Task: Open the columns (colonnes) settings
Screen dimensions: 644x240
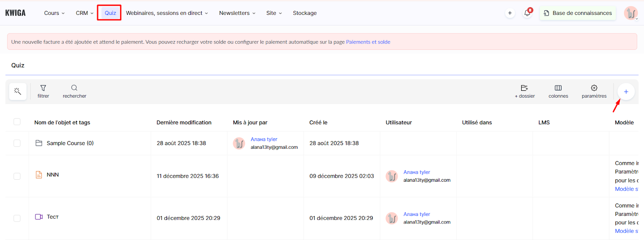Action: [558, 91]
